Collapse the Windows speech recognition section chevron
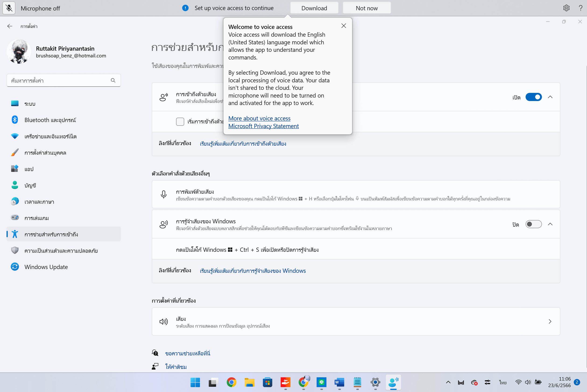The height and width of the screenshot is (392, 587). point(550,224)
